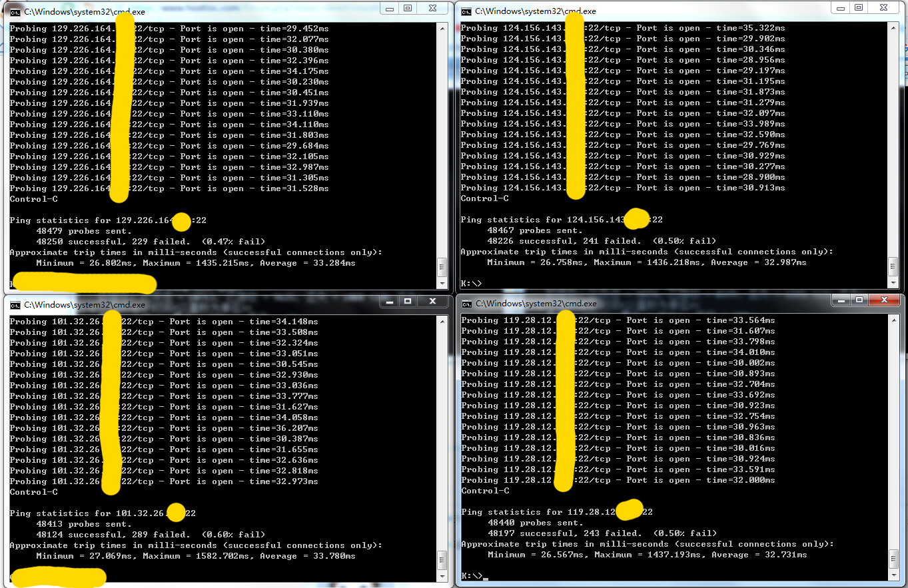Close the cmd window probing 101.32.26
This screenshot has height=588, width=908.
(432, 301)
